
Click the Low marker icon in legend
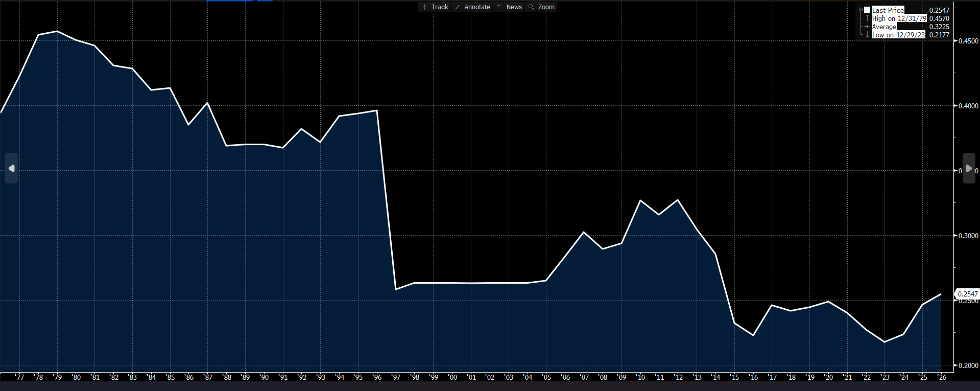(x=867, y=35)
